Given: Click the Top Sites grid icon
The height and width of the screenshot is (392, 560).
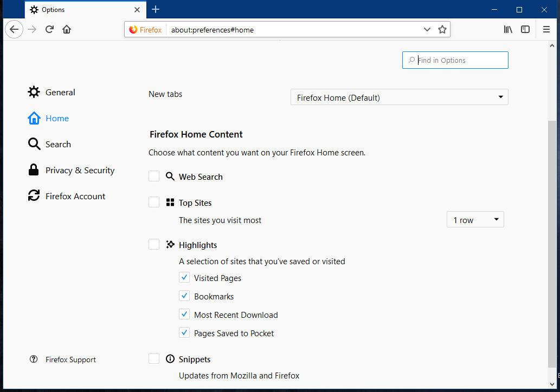Looking at the screenshot, I should 170,202.
